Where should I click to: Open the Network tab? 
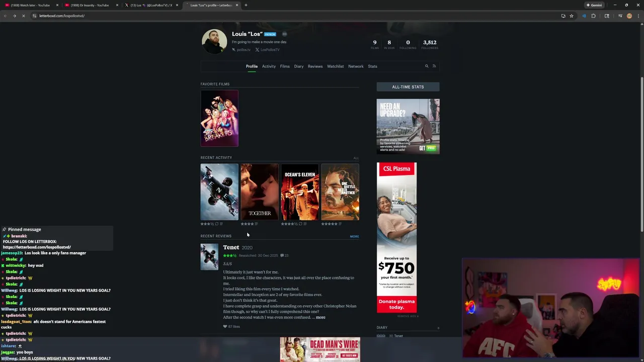coord(356,66)
